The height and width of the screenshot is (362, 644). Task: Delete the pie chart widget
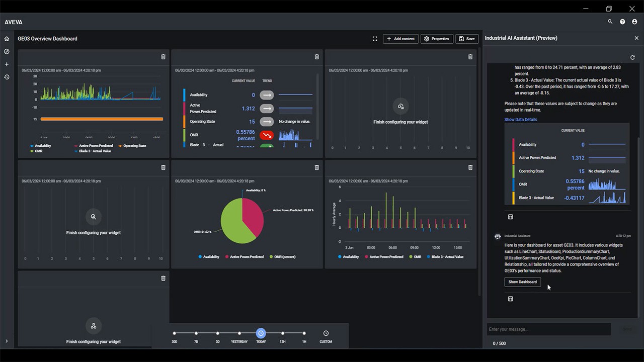pyautogui.click(x=316, y=167)
